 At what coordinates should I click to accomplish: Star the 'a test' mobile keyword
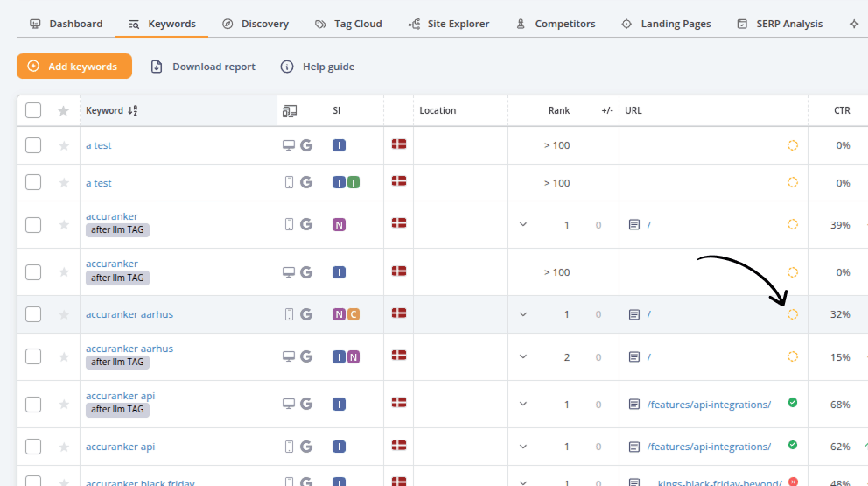point(64,182)
